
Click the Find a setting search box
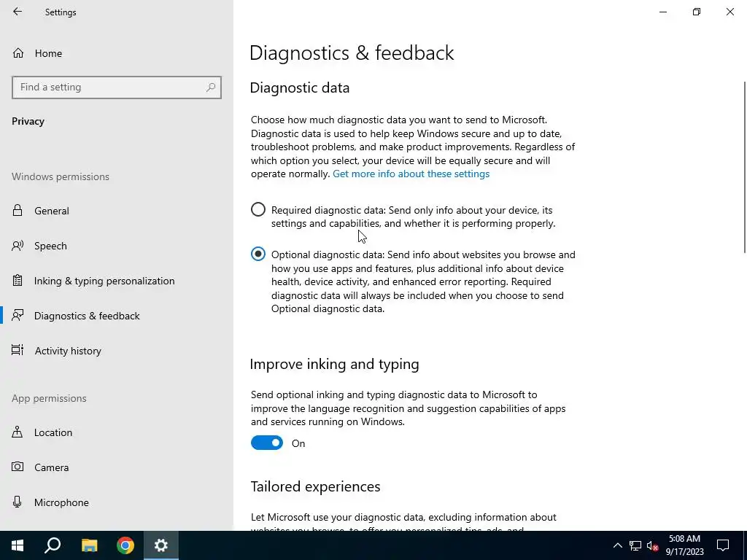pyautogui.click(x=117, y=87)
